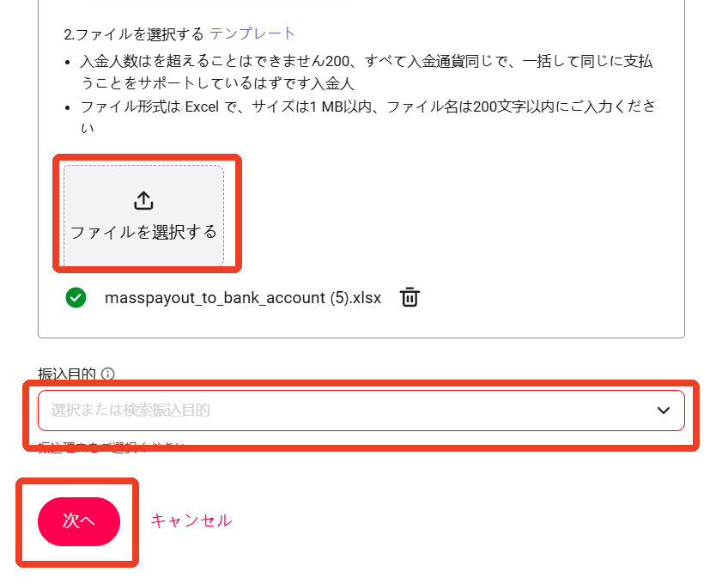Click the word Excel in instructions
The image size is (728, 584).
click(202, 106)
